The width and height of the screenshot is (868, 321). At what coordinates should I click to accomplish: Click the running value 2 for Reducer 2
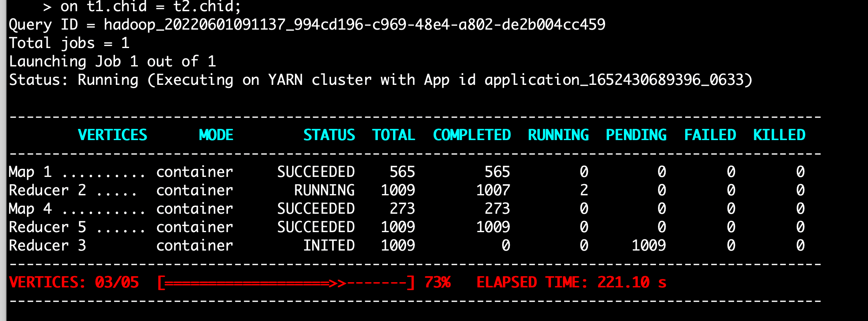584,190
